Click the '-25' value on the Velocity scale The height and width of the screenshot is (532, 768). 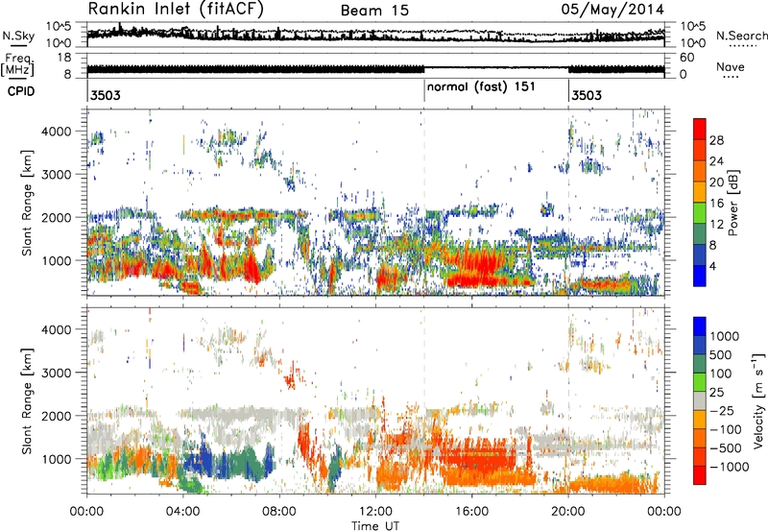tap(722, 410)
